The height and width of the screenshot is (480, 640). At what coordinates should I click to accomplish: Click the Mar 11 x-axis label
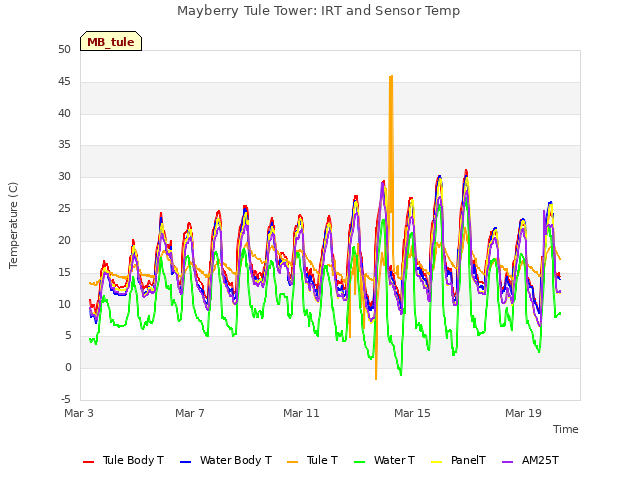301,413
